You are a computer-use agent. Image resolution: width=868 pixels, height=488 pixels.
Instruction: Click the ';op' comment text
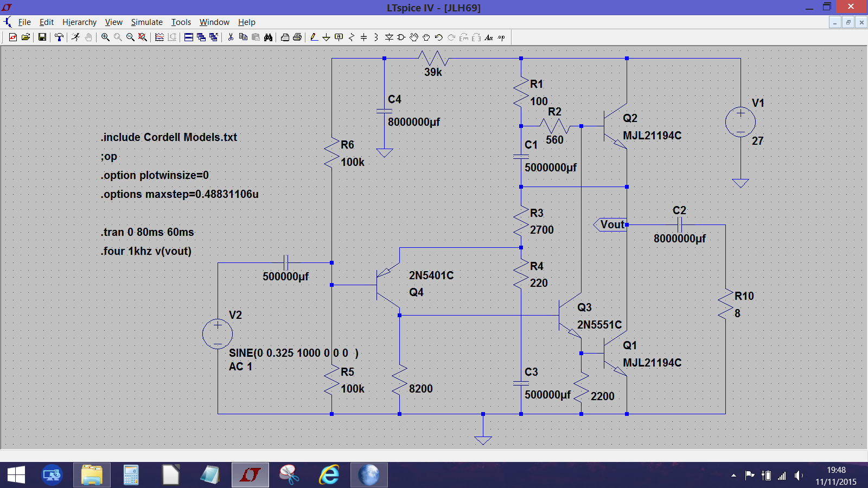[108, 157]
